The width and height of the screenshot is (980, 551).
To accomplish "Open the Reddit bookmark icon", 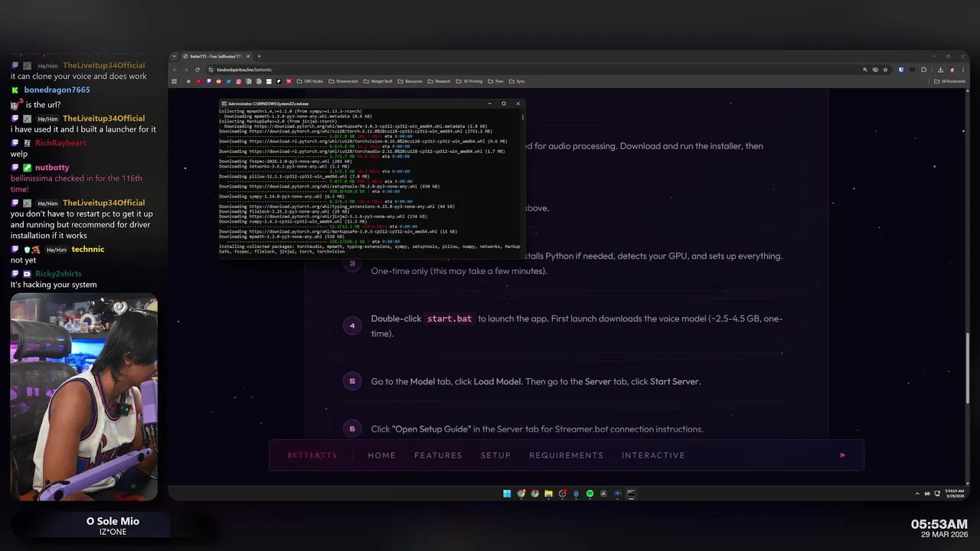I will tap(218, 81).
